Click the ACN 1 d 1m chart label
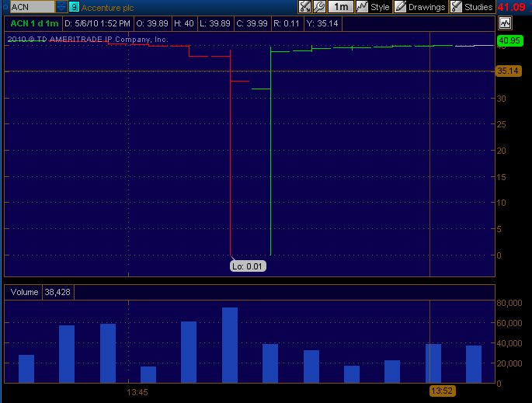Screen dimensions: 532x403 34,23
